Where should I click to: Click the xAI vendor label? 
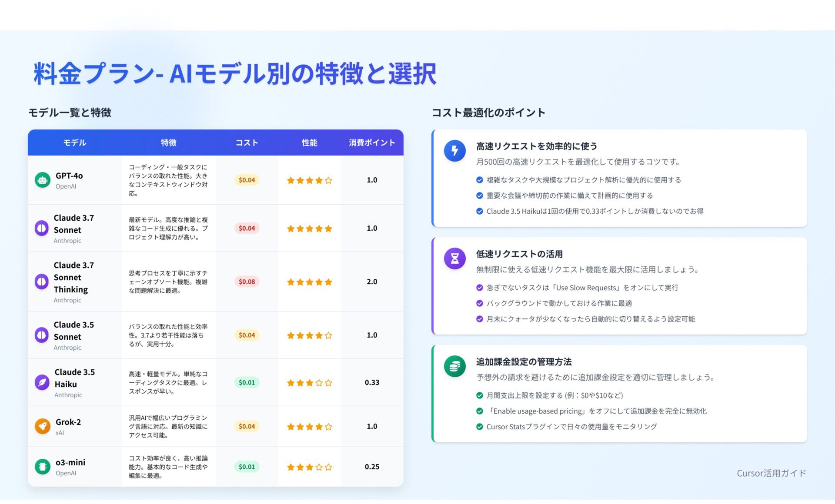pos(60,433)
